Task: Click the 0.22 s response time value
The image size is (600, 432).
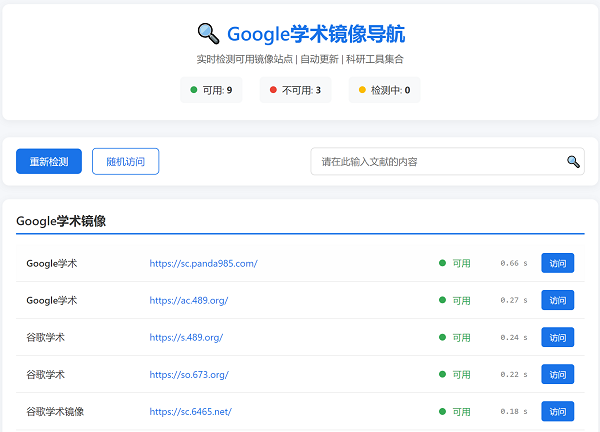Action: (514, 374)
